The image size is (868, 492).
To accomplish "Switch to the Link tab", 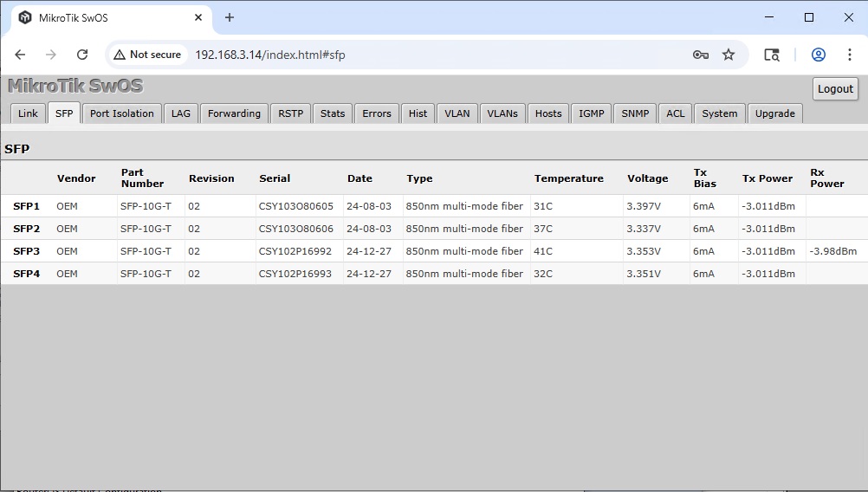I will (x=28, y=113).
